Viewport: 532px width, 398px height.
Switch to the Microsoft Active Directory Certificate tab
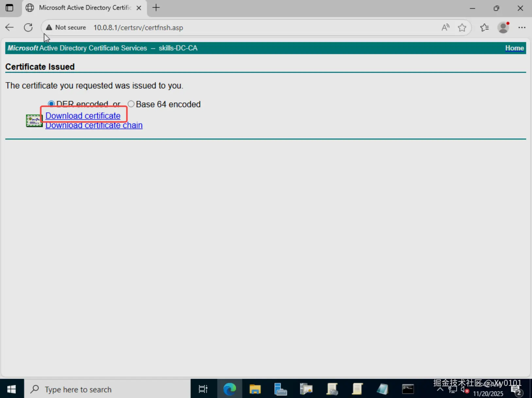85,8
